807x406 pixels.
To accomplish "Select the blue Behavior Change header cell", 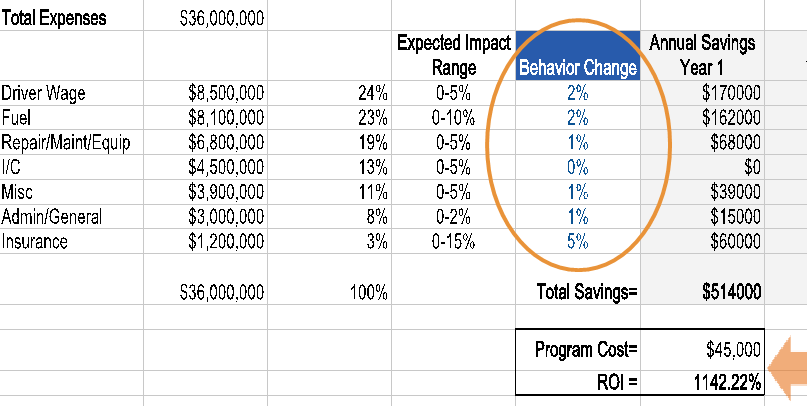I will coord(577,69).
